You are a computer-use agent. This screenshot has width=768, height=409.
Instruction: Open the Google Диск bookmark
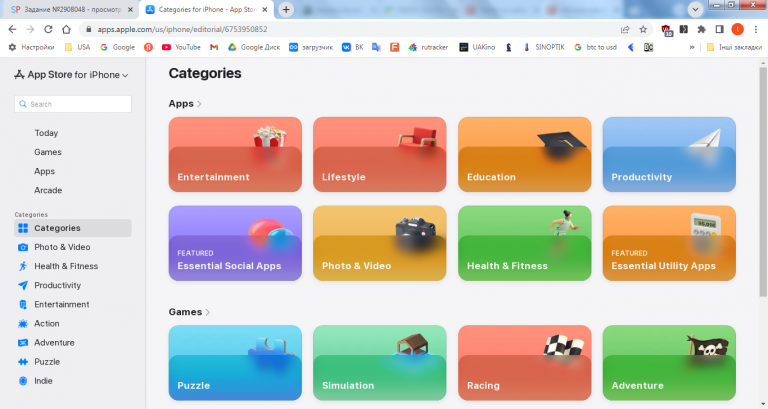[x=254, y=47]
